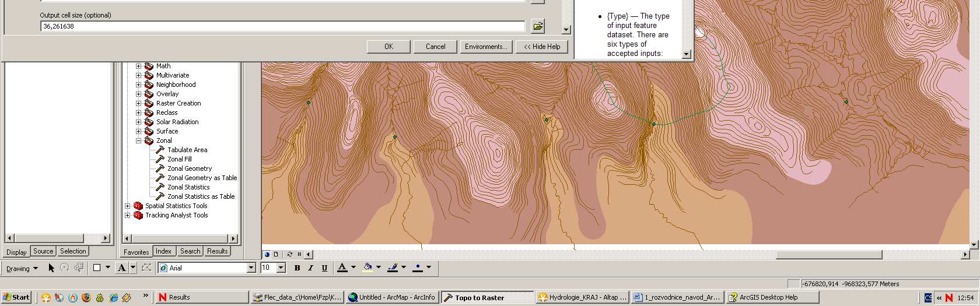Image resolution: width=980 pixels, height=306 pixels.
Task: Expand the Solar Radiation toolset
Action: tap(138, 122)
